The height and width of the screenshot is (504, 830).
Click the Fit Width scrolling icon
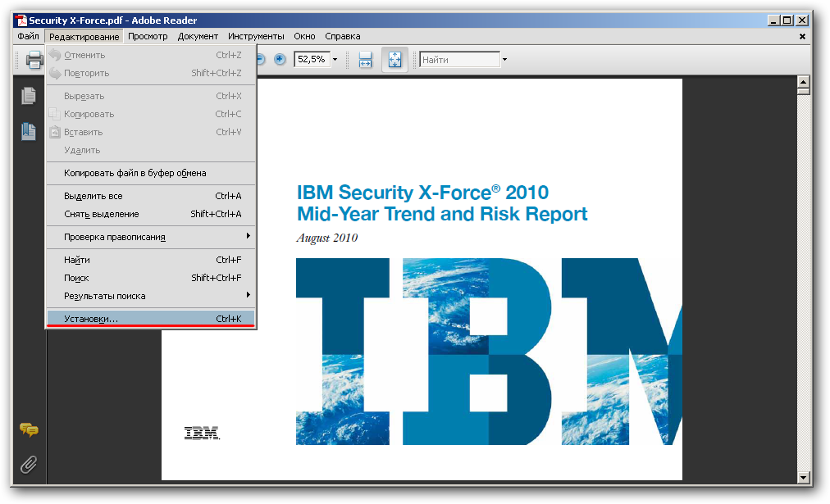click(365, 59)
